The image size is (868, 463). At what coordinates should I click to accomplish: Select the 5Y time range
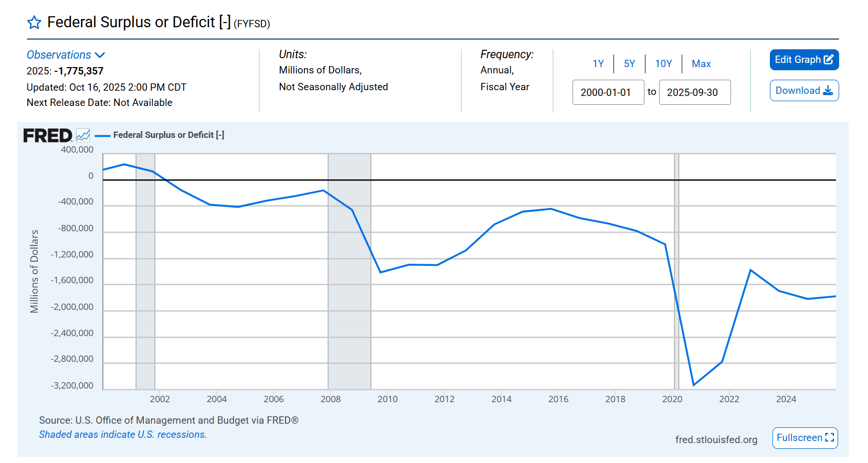point(629,64)
